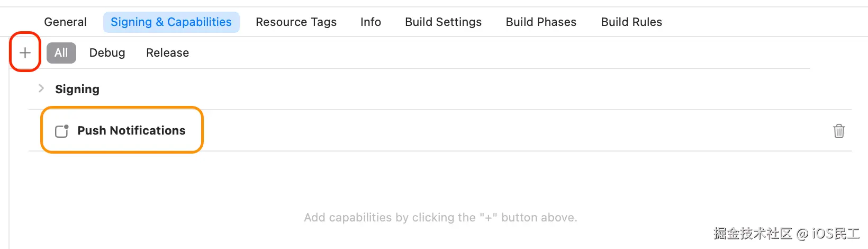Screen dimensions: 868x249
Task: Delete Push Notifications using the trash icon
Action: click(839, 131)
